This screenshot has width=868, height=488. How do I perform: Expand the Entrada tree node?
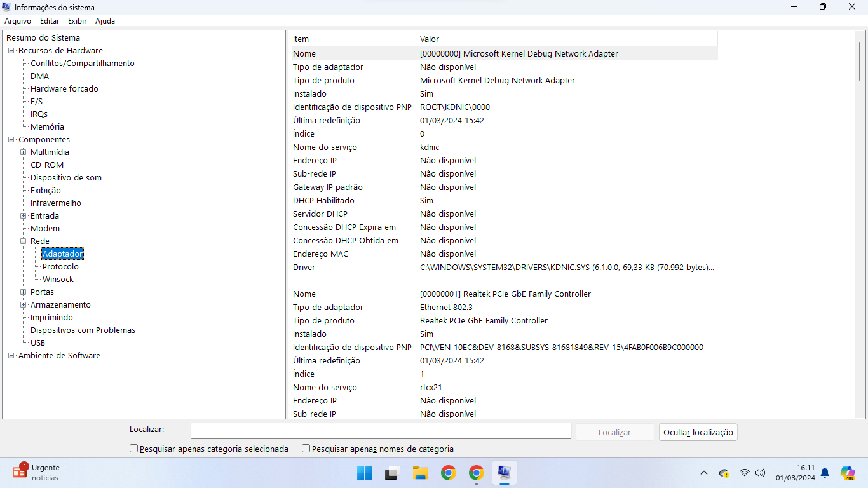(23, 216)
